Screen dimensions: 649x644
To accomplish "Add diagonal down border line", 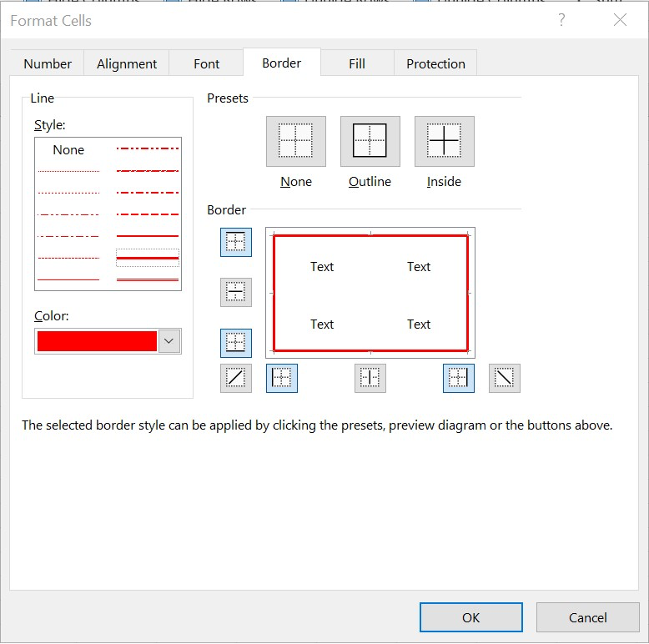I will click(504, 378).
